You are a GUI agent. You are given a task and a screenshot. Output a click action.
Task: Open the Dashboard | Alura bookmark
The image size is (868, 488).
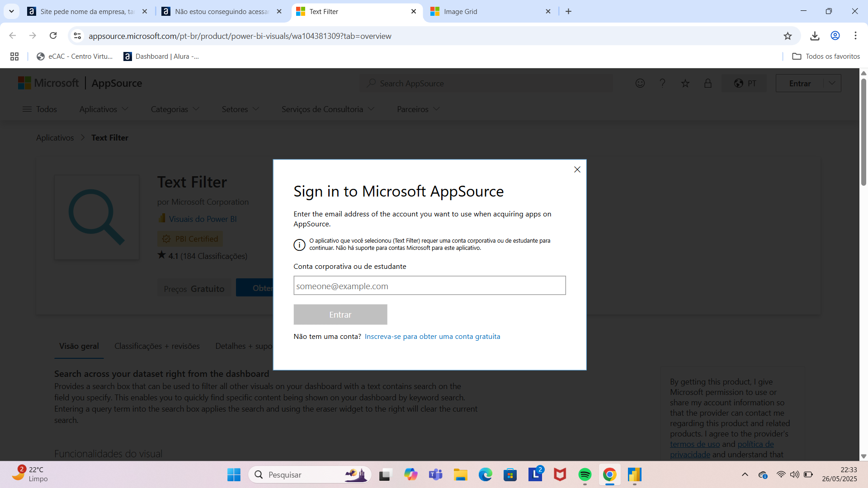(x=161, y=56)
